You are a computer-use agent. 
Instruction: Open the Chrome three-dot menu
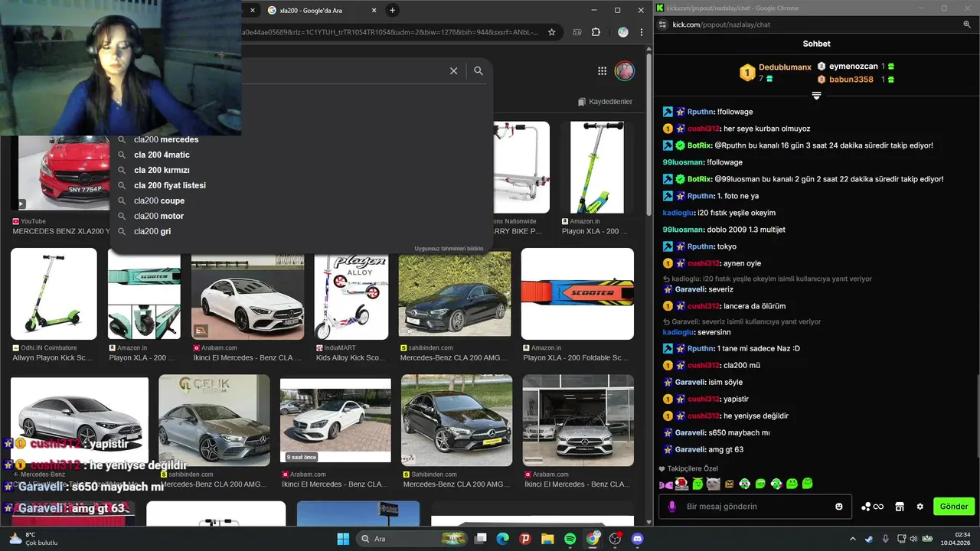[642, 32]
